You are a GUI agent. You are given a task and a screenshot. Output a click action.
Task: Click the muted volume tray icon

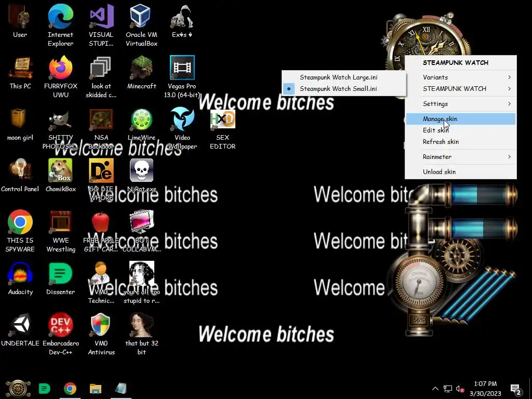460,389
